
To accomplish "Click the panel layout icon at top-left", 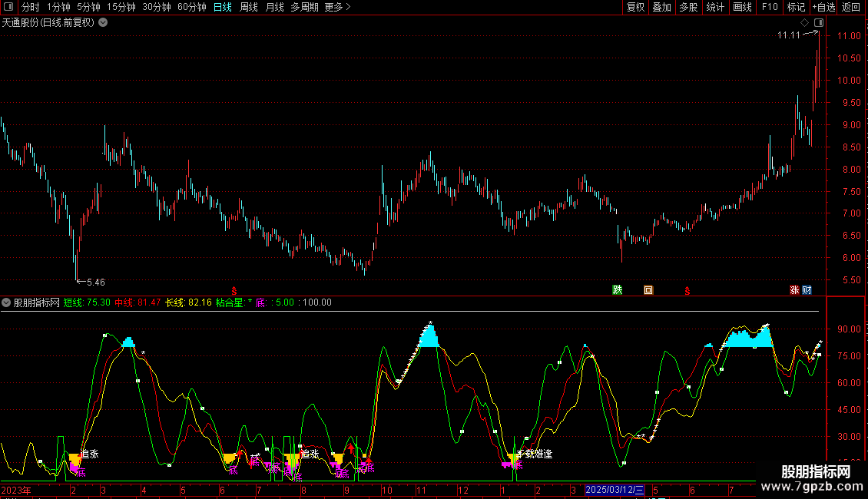I will tap(8, 7).
